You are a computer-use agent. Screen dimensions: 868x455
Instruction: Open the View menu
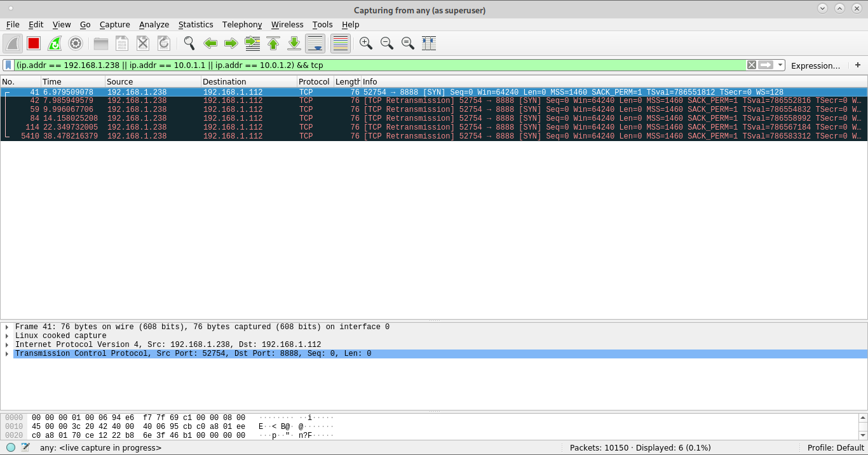(62, 24)
